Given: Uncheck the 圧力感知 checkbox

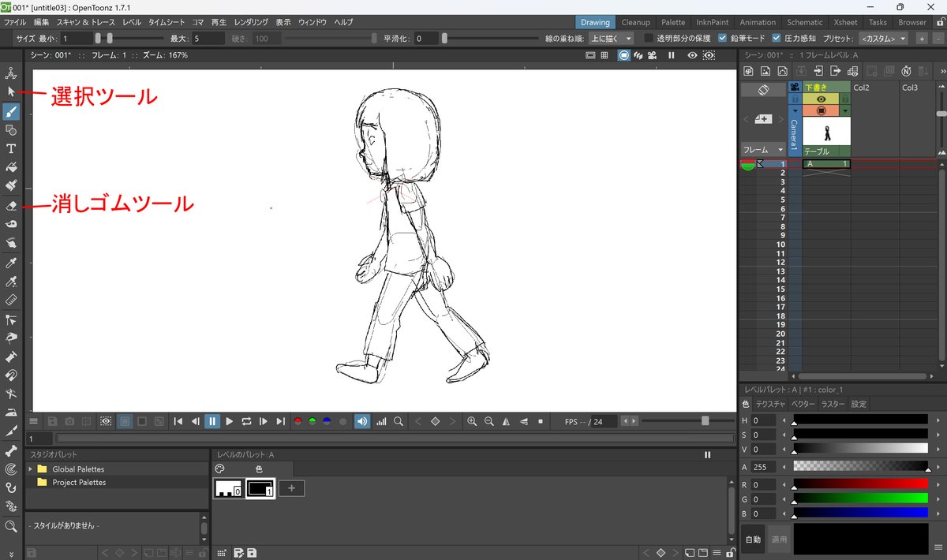Looking at the screenshot, I should [777, 38].
